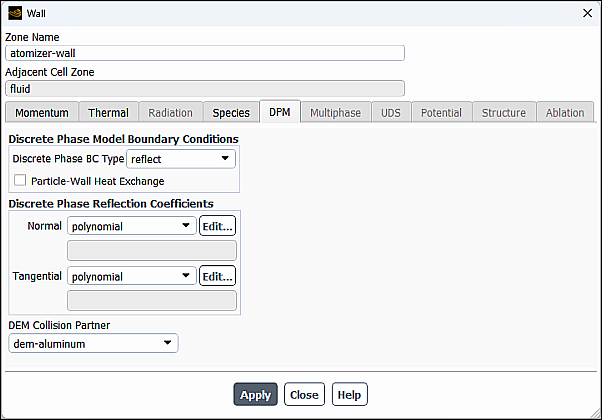Viewport: 602px width, 420px height.
Task: Click Edit for Normal reflection coefficient
Action: click(x=217, y=226)
